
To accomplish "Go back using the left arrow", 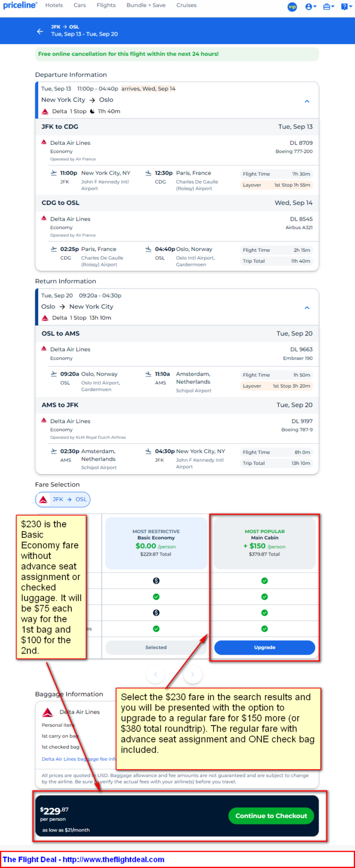I will (x=40, y=31).
